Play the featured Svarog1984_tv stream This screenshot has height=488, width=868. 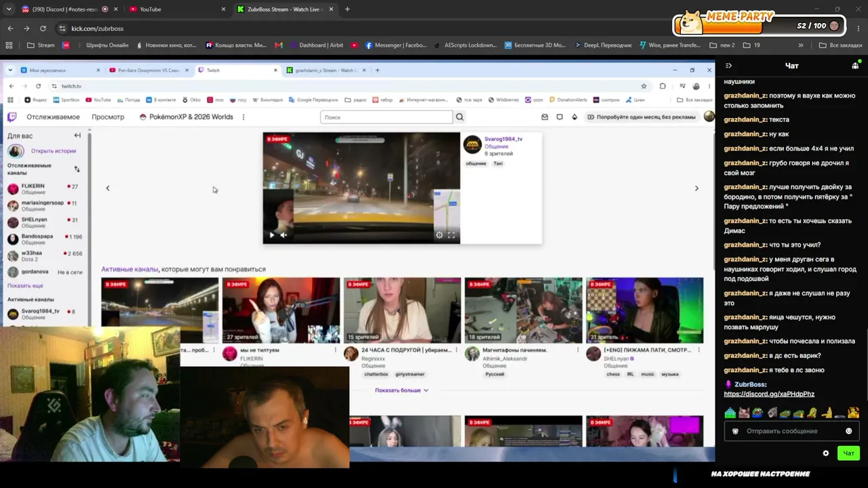click(272, 235)
